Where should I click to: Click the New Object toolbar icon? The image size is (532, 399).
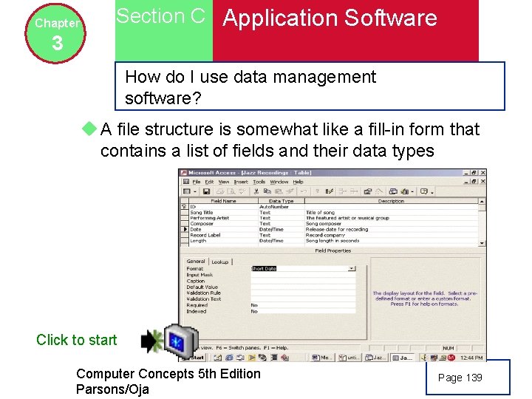404,191
